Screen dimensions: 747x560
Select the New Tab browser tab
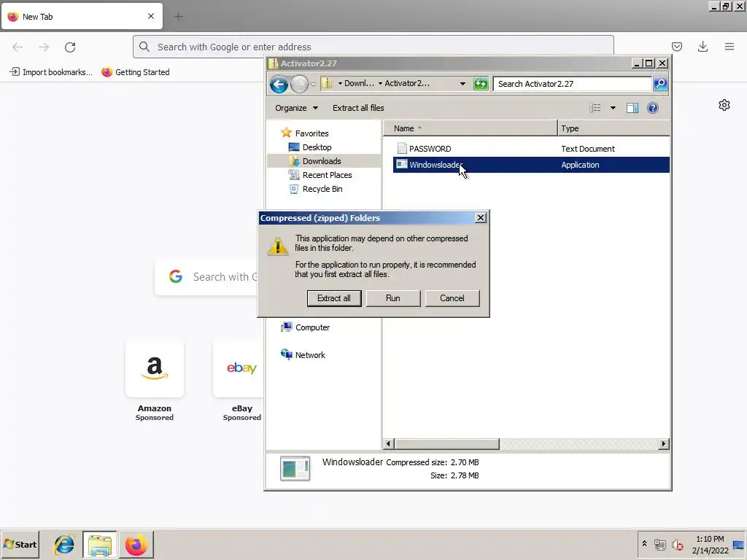(82, 17)
